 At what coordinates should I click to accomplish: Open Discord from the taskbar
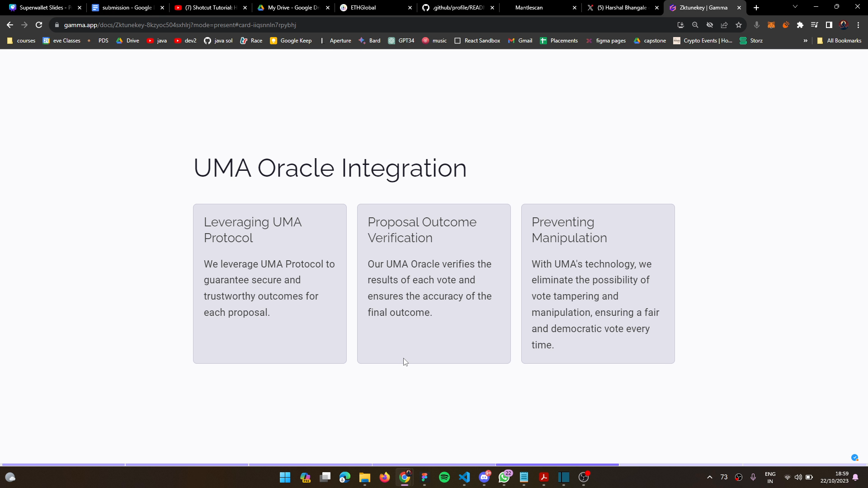pos(484,477)
